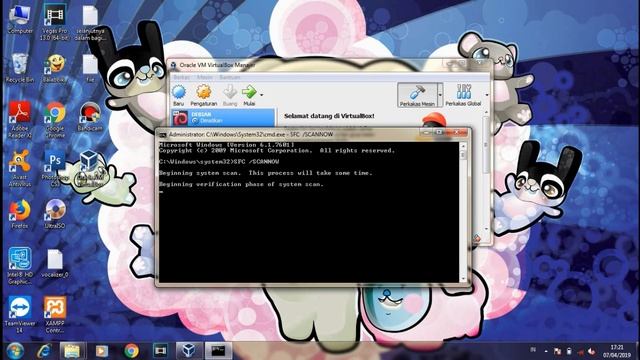Screen dimensions: 640x360
Task: Expand the Perkakas Global dropdown arrow
Action: [x=486, y=95]
